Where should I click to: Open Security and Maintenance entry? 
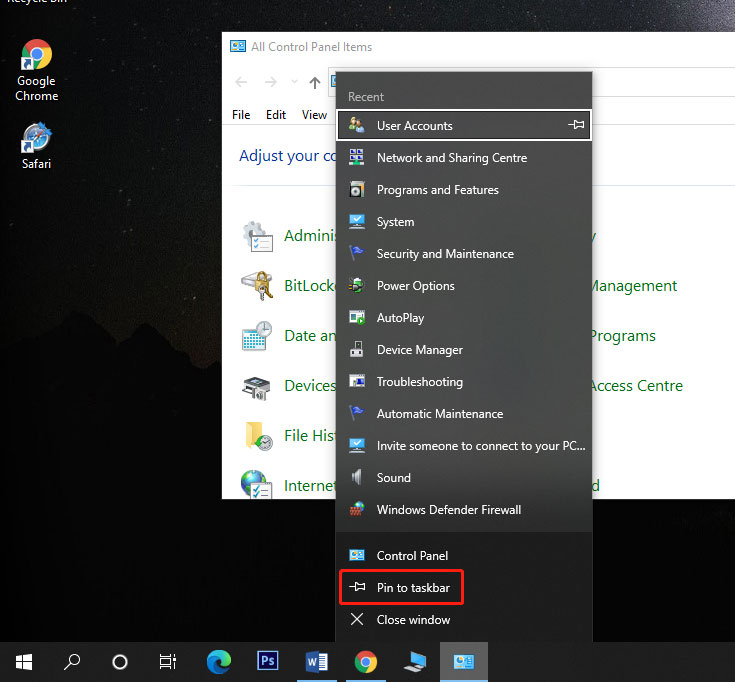pyautogui.click(x=464, y=254)
